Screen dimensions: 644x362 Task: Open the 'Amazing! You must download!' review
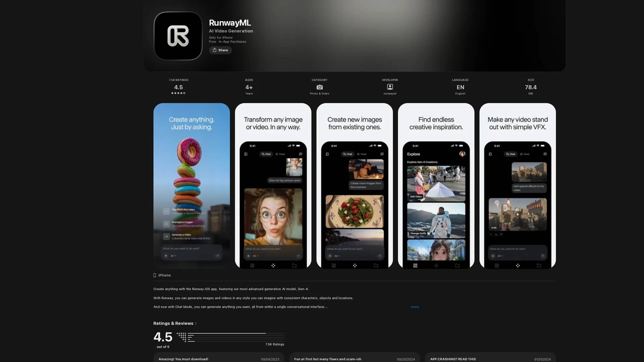219,357
